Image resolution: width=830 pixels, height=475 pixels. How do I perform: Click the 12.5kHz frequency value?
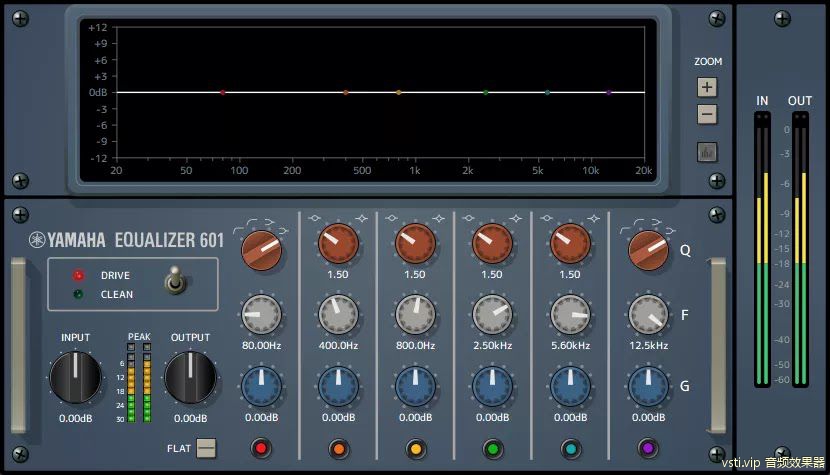click(x=648, y=345)
